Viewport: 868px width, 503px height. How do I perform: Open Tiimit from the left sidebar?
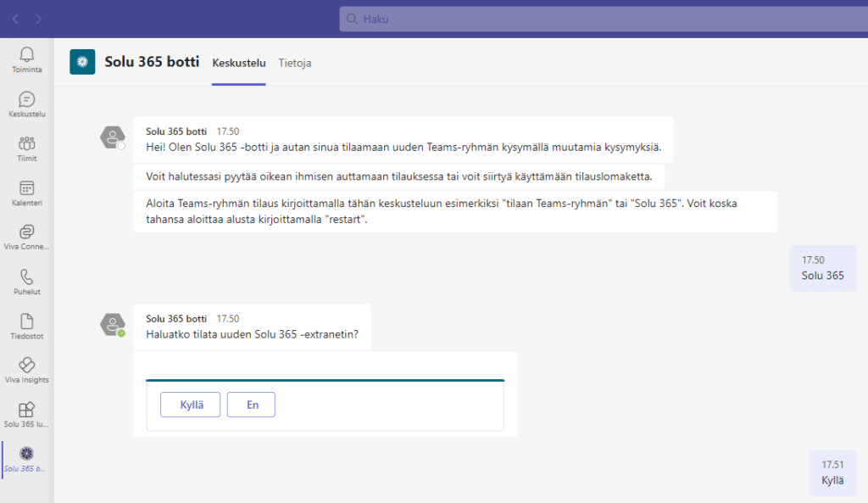coord(26,144)
